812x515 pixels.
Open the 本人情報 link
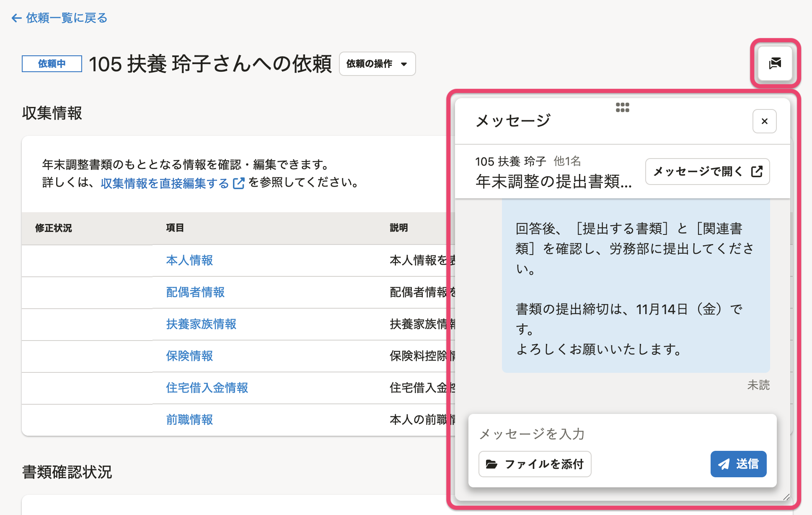click(x=189, y=260)
